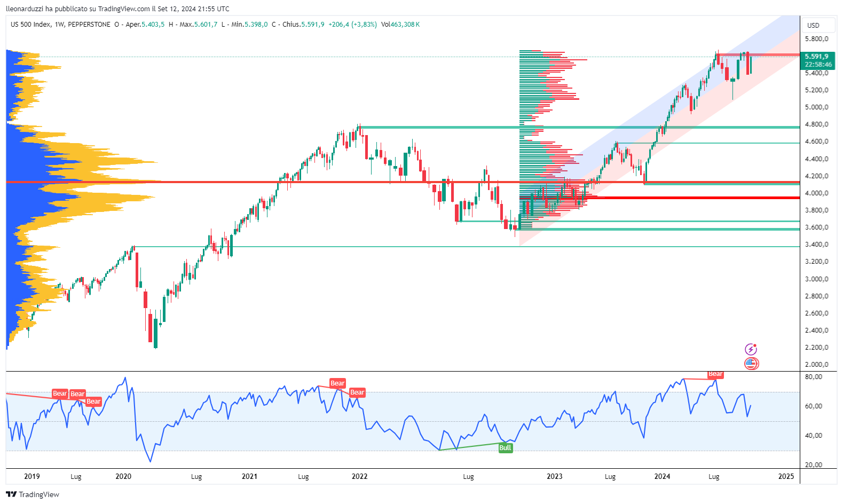Click the 4.000,0 price axis label
The width and height of the screenshot is (843, 504).
coord(817,193)
